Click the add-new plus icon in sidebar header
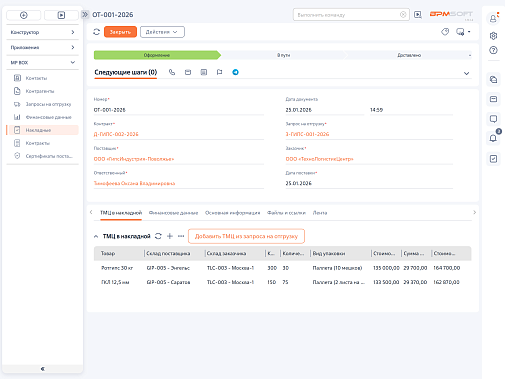 pyautogui.click(x=24, y=15)
